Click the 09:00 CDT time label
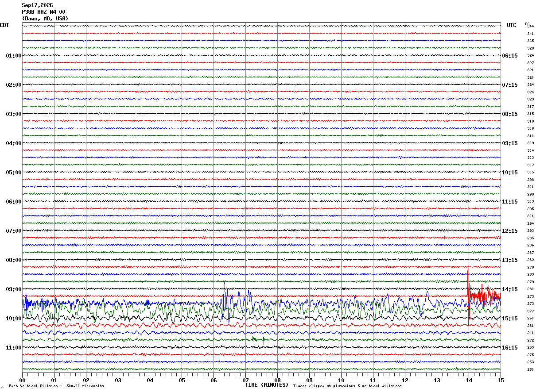Image resolution: width=536 pixels, height=392 pixels. tap(13, 289)
